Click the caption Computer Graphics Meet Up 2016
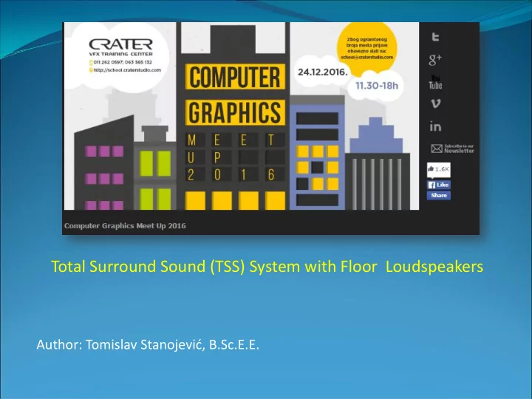 (125, 225)
